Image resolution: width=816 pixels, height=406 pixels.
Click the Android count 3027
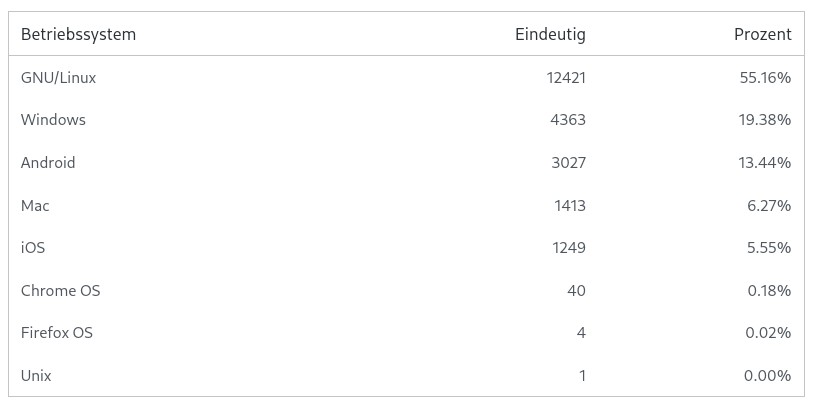[568, 162]
